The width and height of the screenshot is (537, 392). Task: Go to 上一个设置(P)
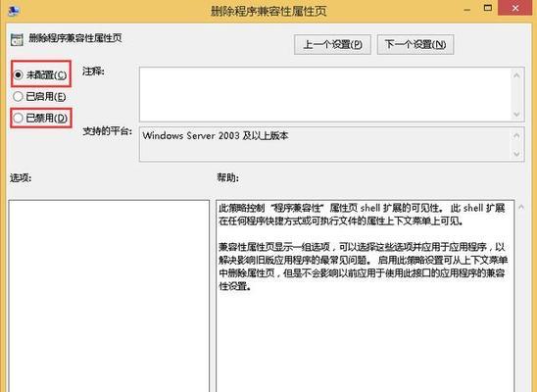pos(332,44)
